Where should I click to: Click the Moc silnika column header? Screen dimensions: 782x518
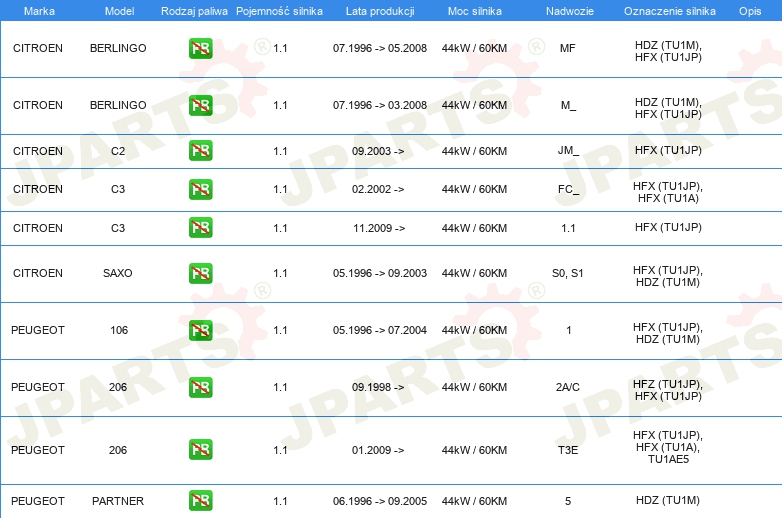point(475,11)
